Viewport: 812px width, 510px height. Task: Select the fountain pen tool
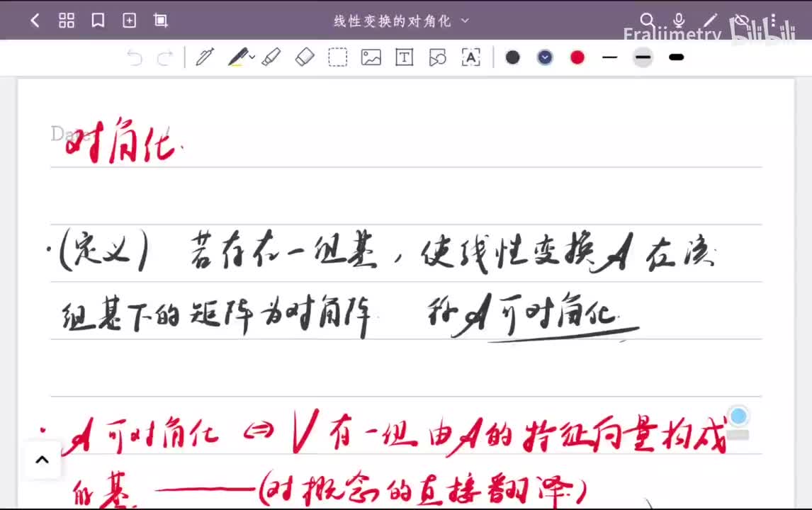point(205,57)
